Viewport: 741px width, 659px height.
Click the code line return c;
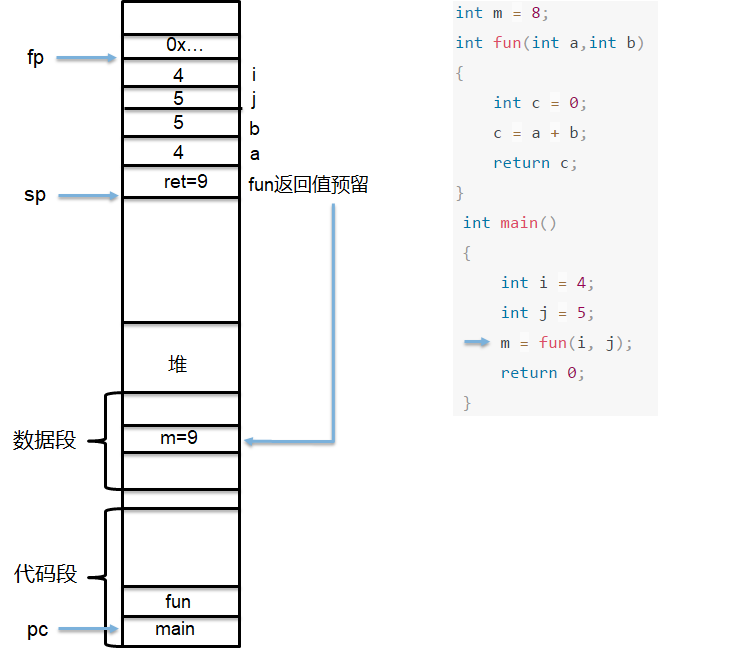click(535, 163)
